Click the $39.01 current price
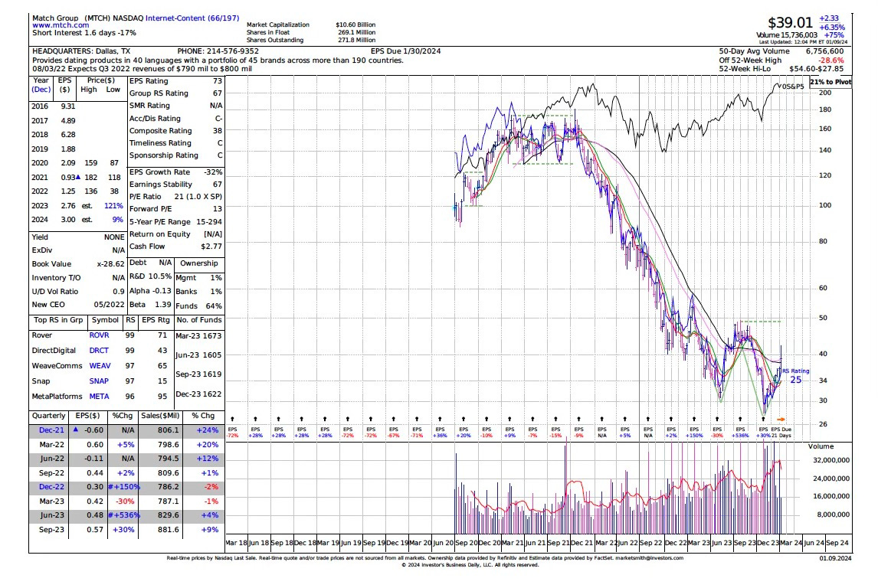 tap(790, 23)
